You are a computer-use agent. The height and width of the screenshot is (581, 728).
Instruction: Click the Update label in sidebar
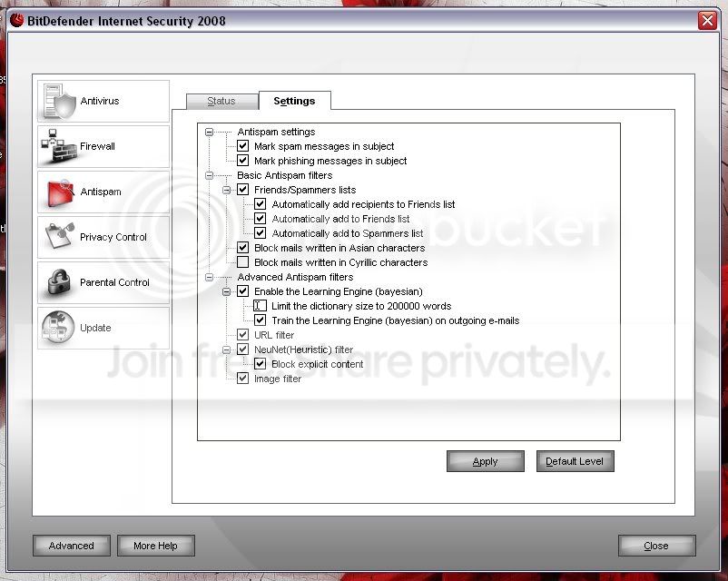click(x=95, y=328)
